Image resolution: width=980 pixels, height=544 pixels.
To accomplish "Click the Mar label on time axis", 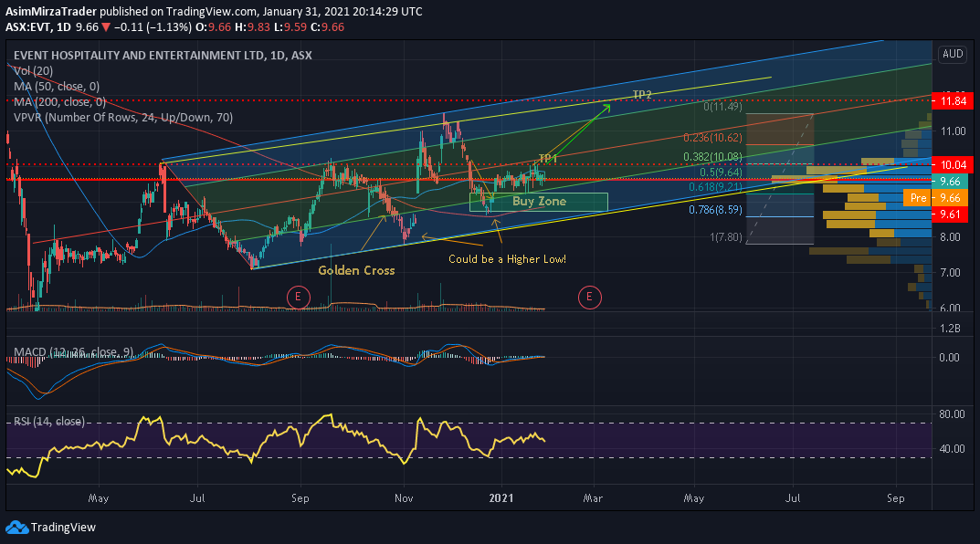I will click(593, 497).
